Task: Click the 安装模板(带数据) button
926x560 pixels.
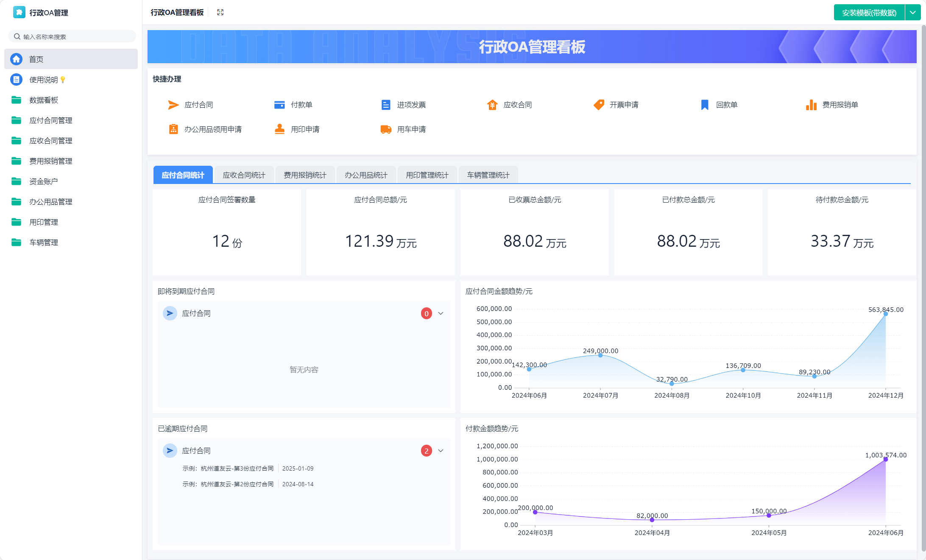Action: click(x=869, y=12)
